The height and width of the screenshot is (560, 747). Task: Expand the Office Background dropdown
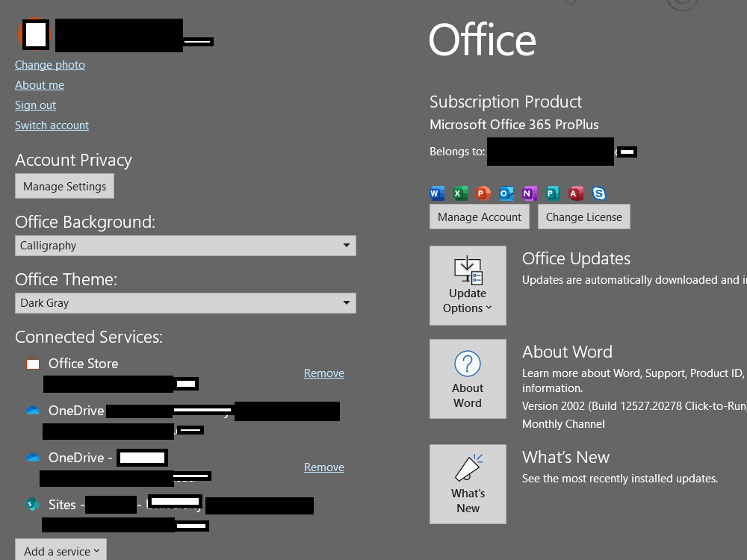tap(185, 246)
